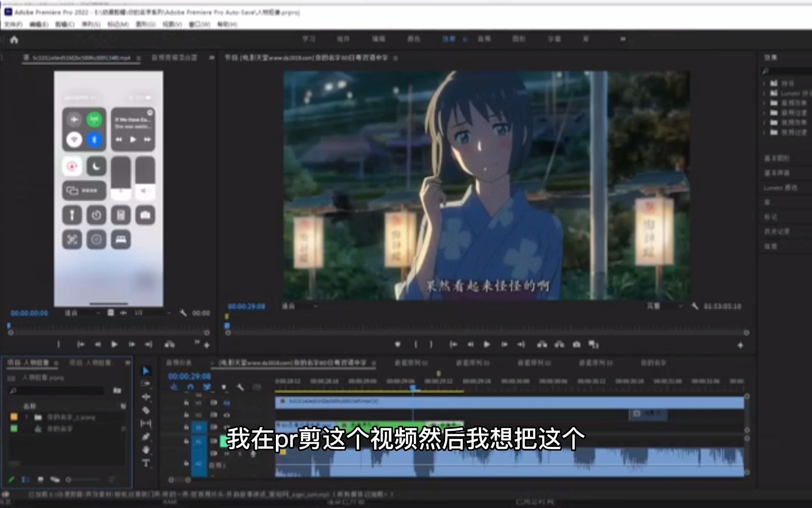Select the Razor tool
The width and height of the screenshot is (812, 508).
146,410
